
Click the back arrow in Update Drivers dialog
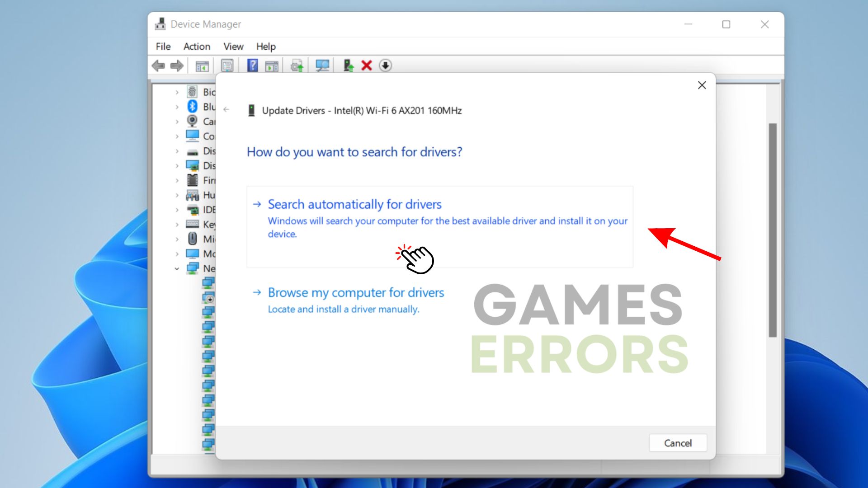tap(226, 110)
